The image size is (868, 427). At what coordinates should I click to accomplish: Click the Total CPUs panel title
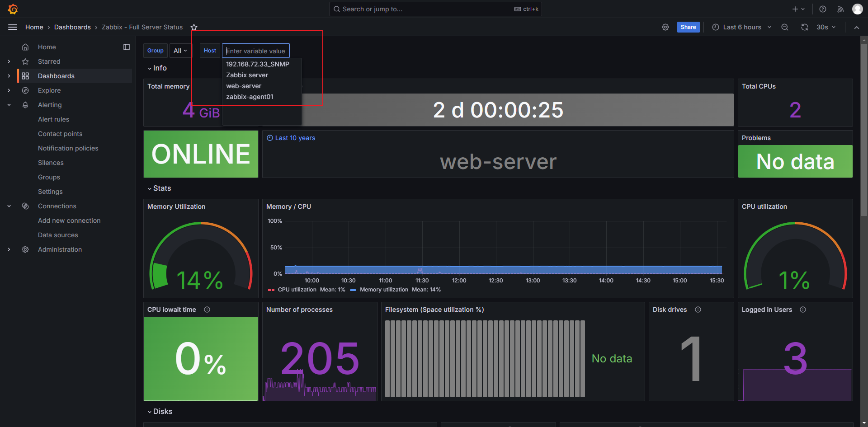pyautogui.click(x=759, y=86)
